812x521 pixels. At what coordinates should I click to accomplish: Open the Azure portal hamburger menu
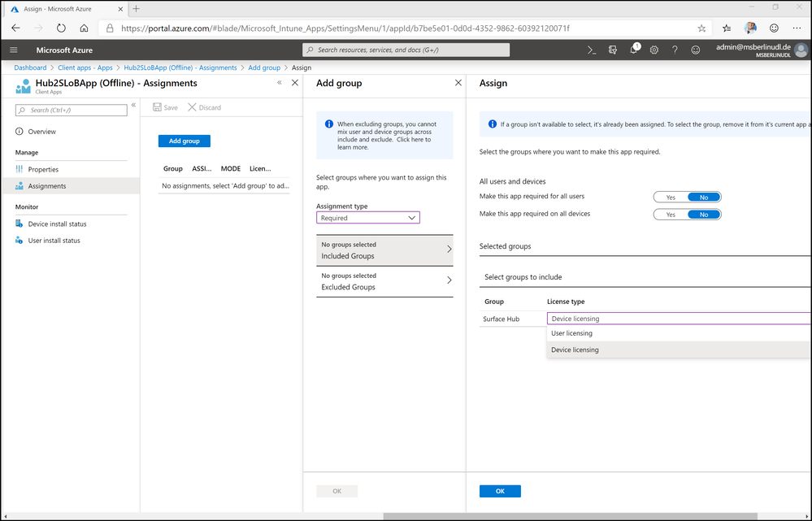14,50
